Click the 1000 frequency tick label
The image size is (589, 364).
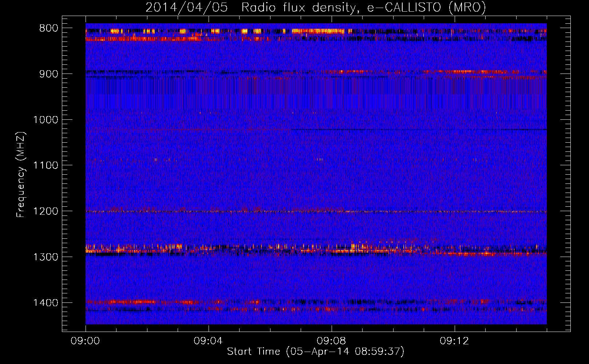coord(45,120)
